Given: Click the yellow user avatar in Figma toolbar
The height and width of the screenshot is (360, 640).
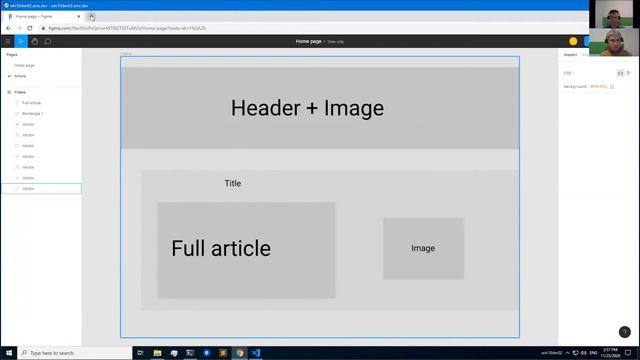Looking at the screenshot, I should (x=573, y=41).
